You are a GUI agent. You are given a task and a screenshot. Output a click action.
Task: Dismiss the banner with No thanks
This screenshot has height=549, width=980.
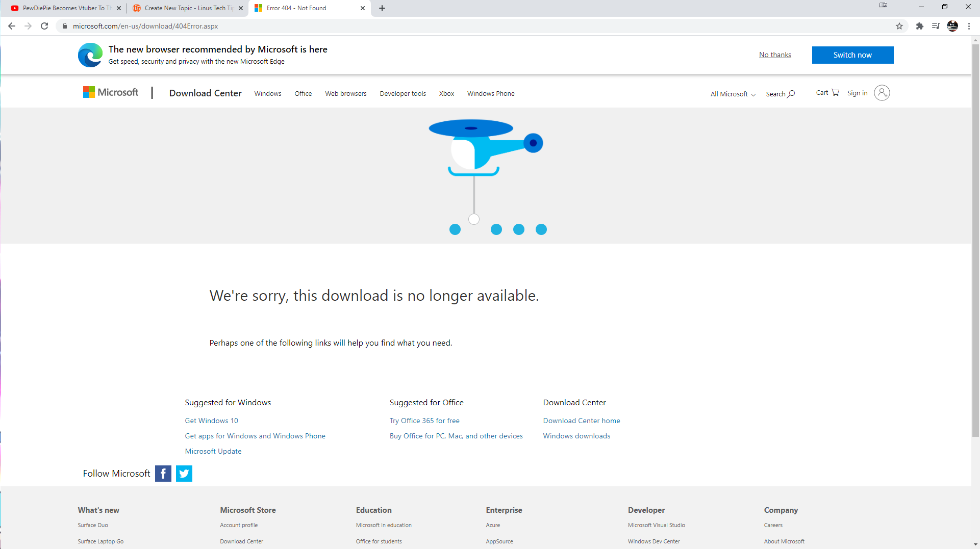tap(775, 55)
